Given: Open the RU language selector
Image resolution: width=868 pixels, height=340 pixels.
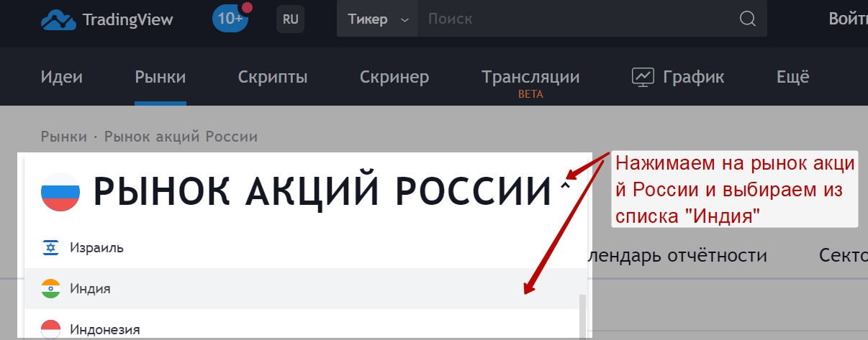Looking at the screenshot, I should [x=290, y=19].
